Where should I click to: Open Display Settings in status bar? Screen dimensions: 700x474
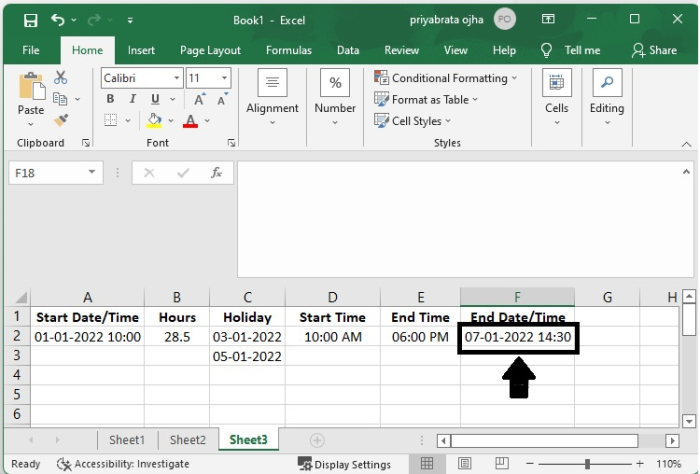click(x=344, y=465)
